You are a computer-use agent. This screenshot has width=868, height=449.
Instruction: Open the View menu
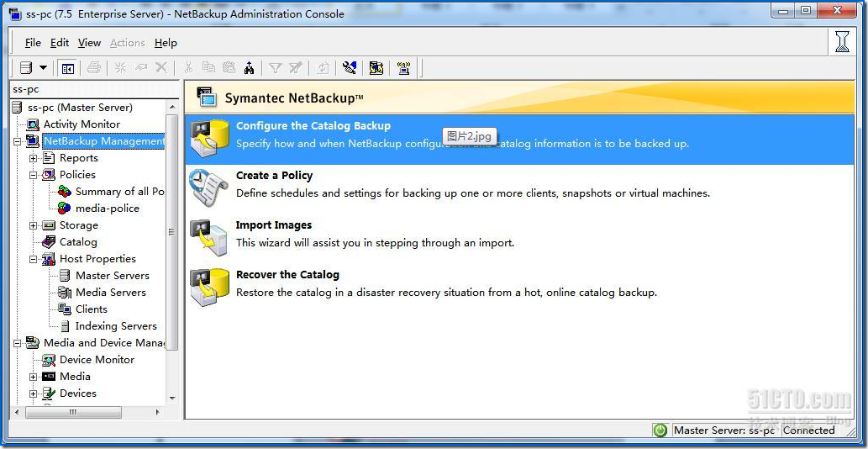point(90,43)
